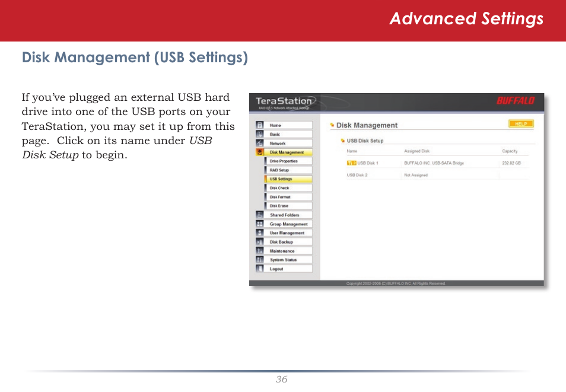Click the yellow HELP button
This screenshot has height=392, width=566.
[521, 124]
